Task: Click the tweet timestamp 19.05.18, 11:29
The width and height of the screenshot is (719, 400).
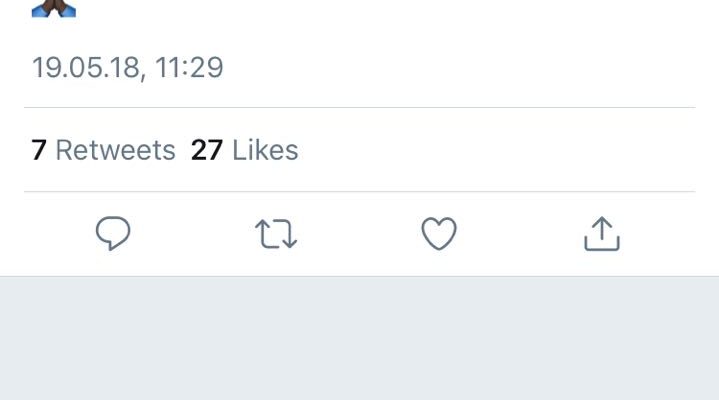Action: [x=127, y=68]
